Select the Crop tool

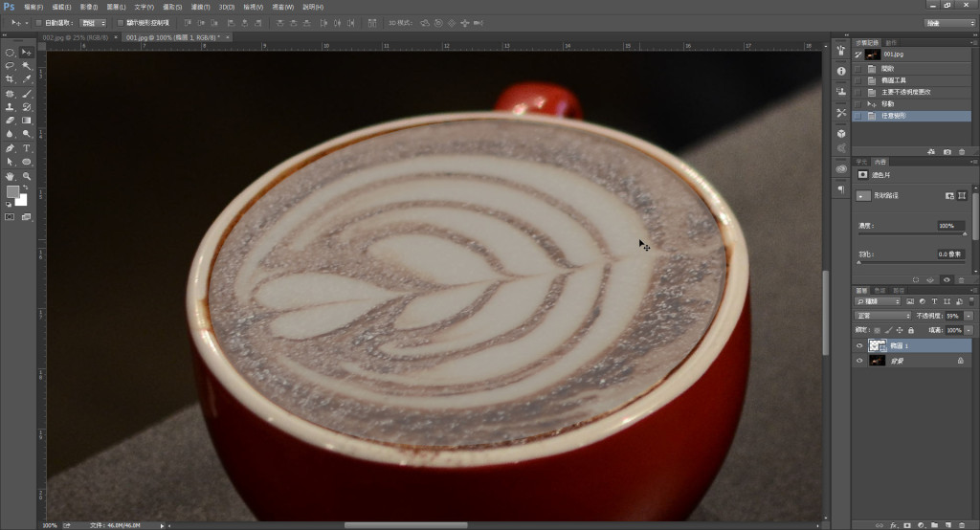coord(10,79)
